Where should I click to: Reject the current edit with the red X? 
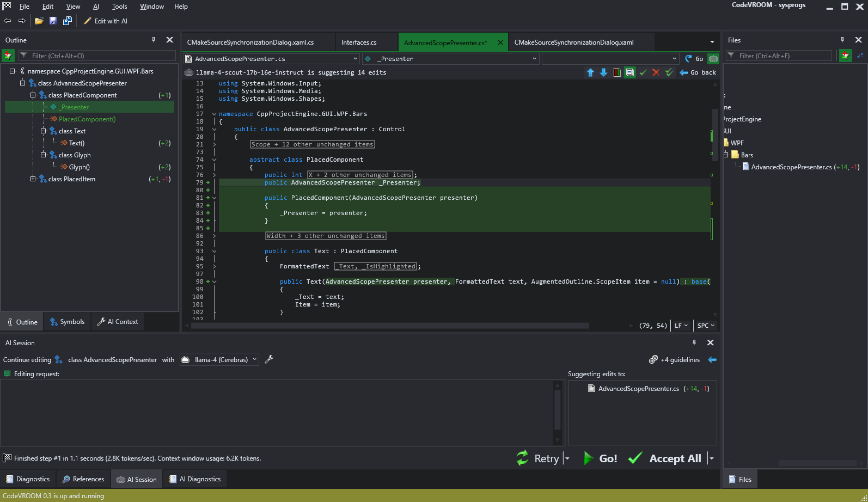pos(656,72)
